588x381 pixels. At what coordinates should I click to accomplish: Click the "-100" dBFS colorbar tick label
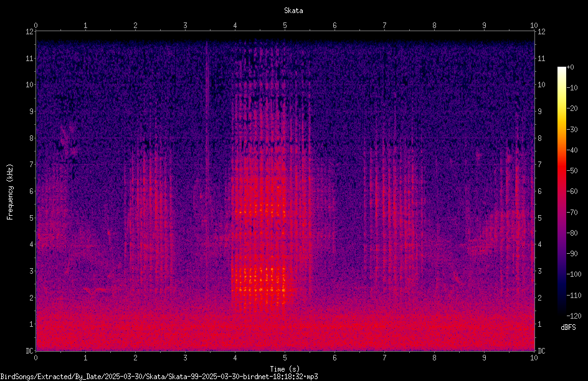click(574, 274)
